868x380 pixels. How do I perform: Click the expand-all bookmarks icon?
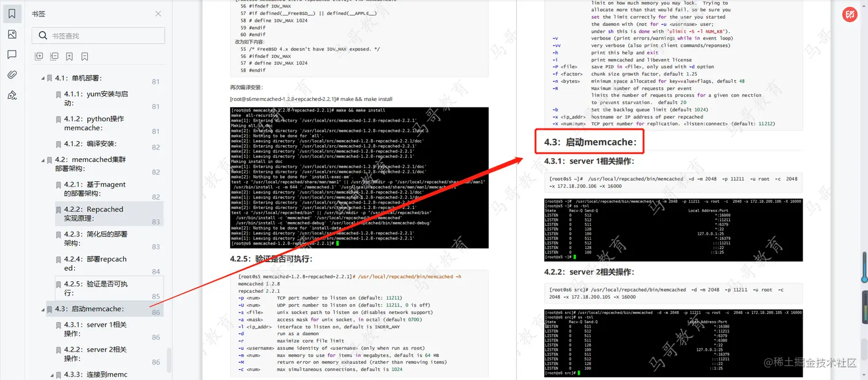38,56
